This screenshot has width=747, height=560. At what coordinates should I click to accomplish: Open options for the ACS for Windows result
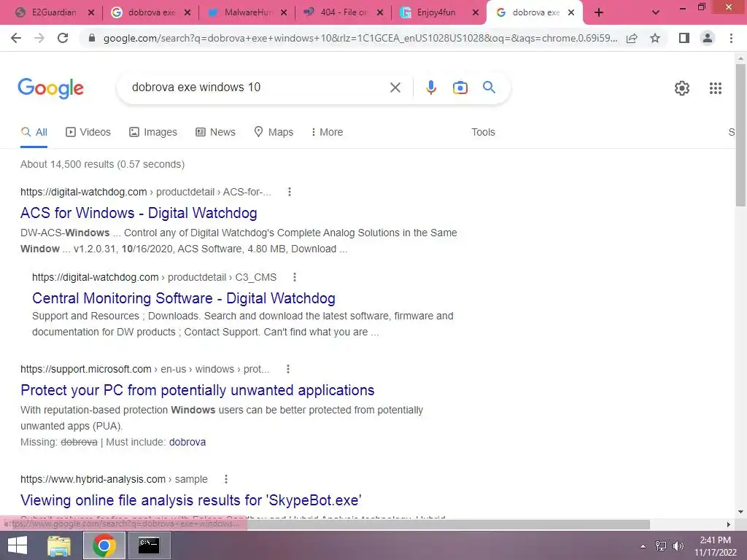[x=289, y=192]
